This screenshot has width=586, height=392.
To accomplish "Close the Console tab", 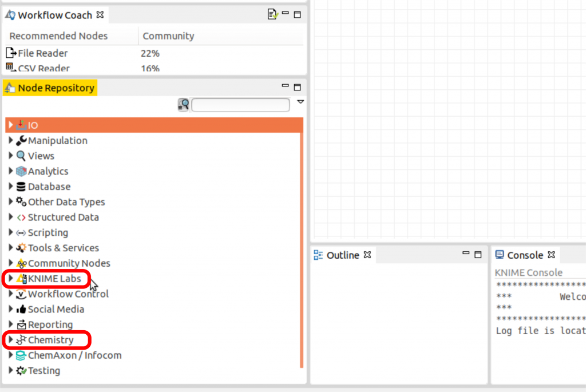I will 551,255.
